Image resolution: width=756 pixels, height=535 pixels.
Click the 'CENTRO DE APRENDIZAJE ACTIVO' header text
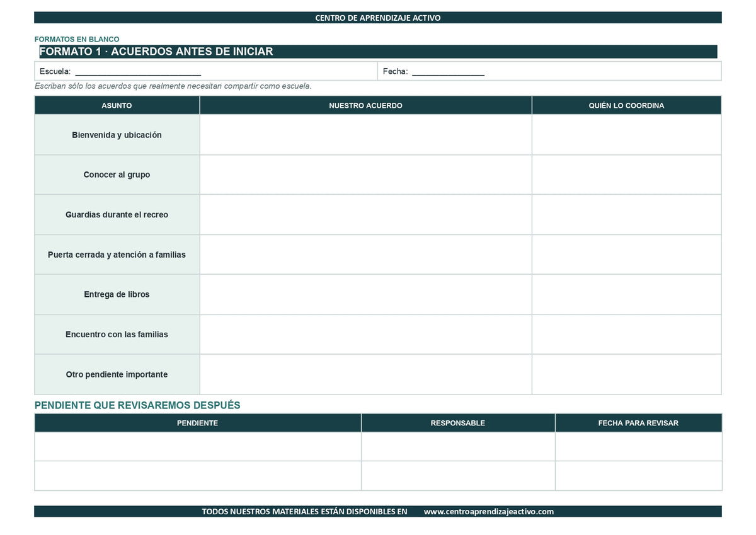[x=378, y=18]
